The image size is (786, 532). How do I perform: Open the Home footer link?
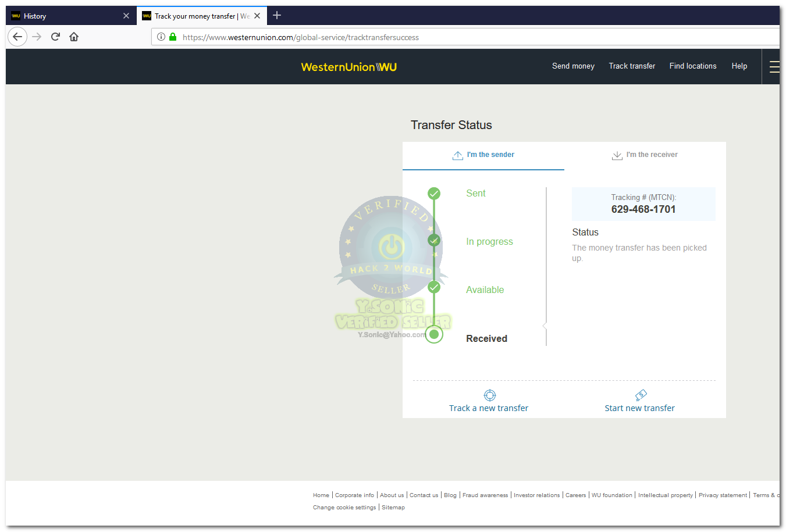click(321, 495)
